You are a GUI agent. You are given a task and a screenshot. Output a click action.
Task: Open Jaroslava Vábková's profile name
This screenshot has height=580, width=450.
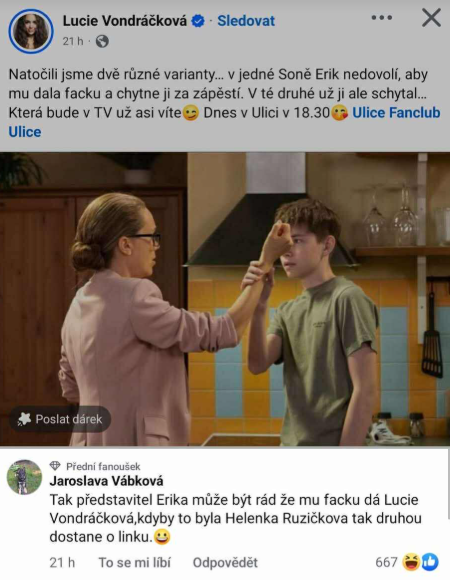(x=106, y=481)
